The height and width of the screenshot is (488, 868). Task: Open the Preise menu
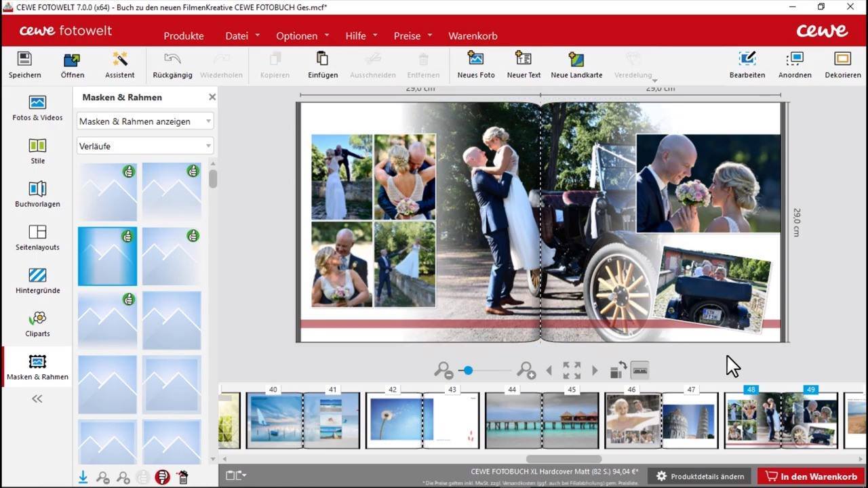(413, 36)
